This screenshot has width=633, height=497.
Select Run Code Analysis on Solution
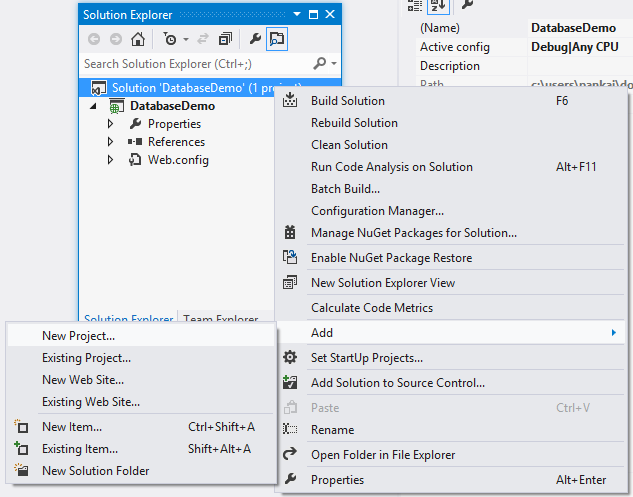(451, 167)
